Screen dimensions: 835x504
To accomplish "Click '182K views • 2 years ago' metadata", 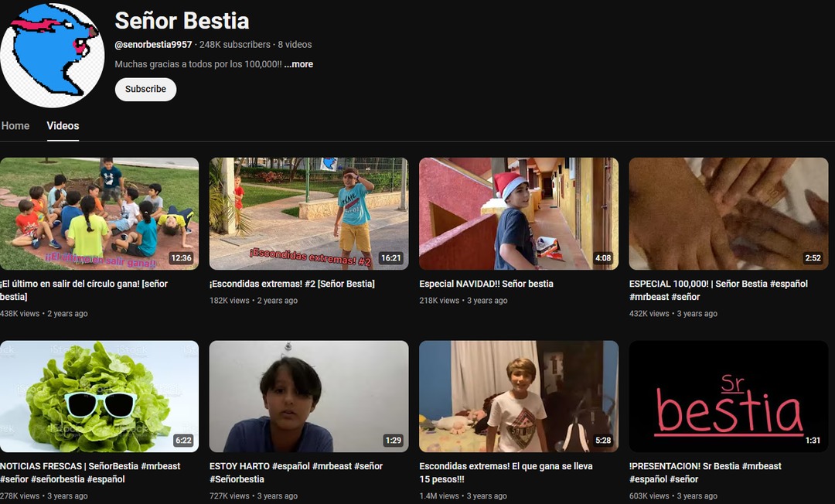I will [254, 301].
